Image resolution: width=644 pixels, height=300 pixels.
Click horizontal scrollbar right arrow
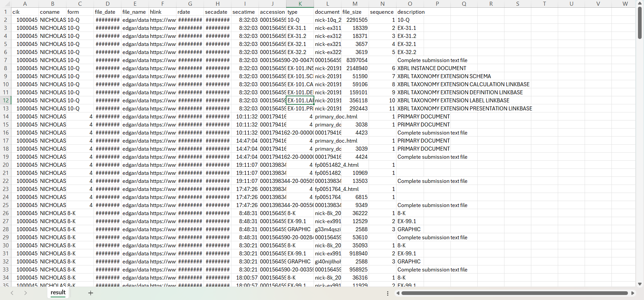[x=633, y=293]
